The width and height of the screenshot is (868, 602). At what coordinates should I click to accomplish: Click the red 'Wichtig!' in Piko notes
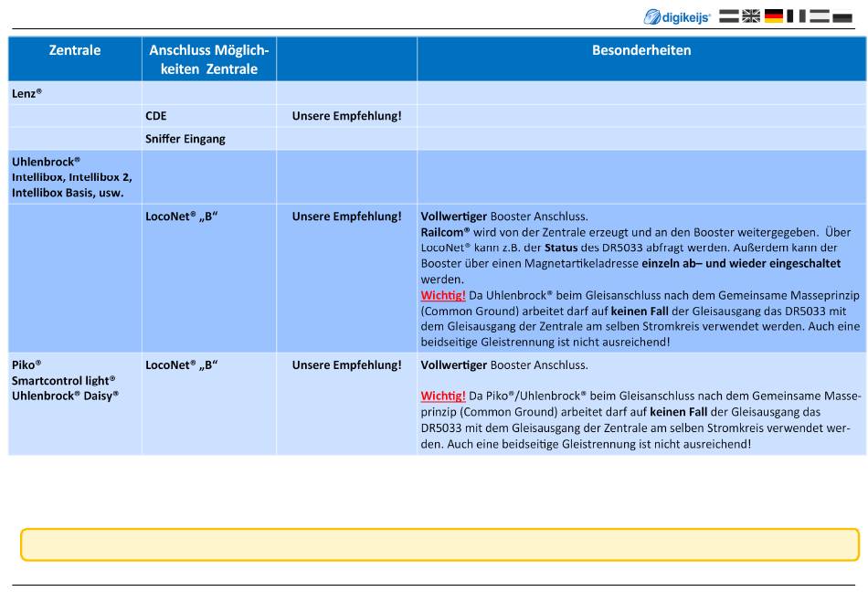click(x=443, y=396)
